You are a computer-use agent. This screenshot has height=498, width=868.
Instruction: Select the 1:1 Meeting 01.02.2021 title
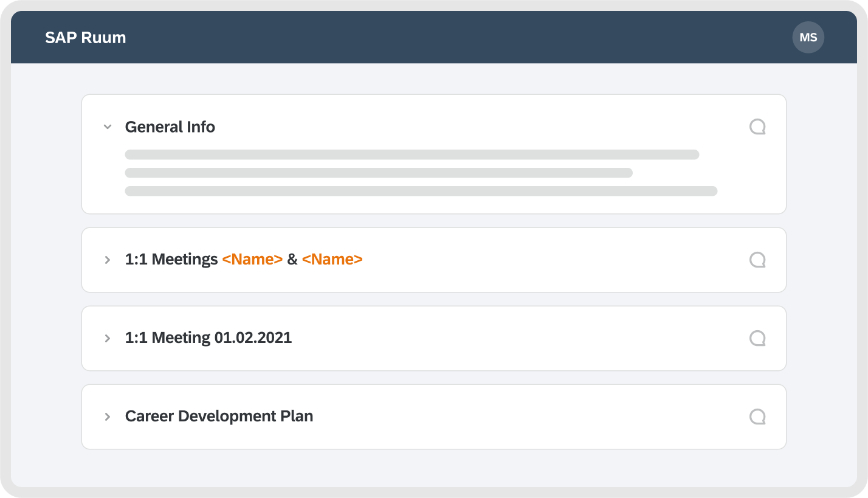[208, 338]
